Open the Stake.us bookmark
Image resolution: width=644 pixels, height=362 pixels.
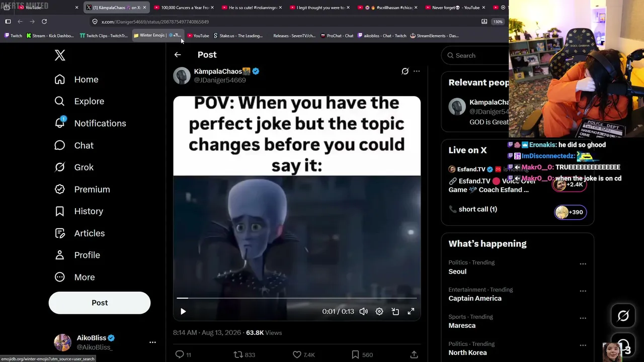[238, 36]
